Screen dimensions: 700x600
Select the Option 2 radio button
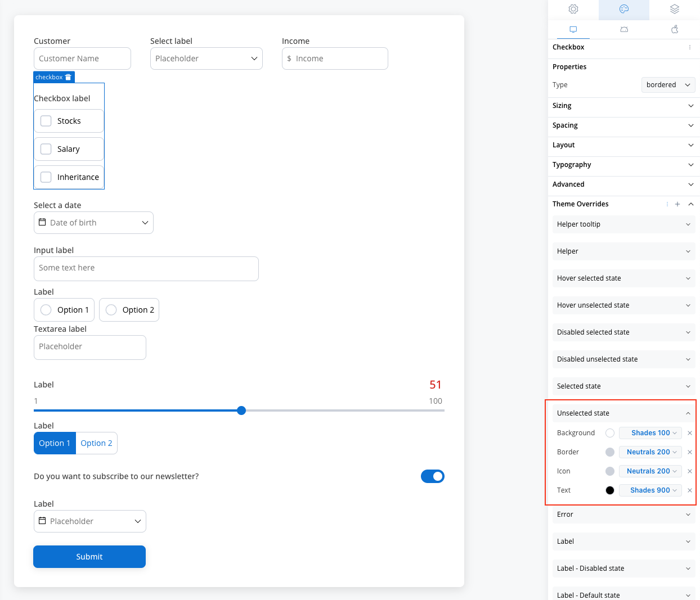click(111, 310)
